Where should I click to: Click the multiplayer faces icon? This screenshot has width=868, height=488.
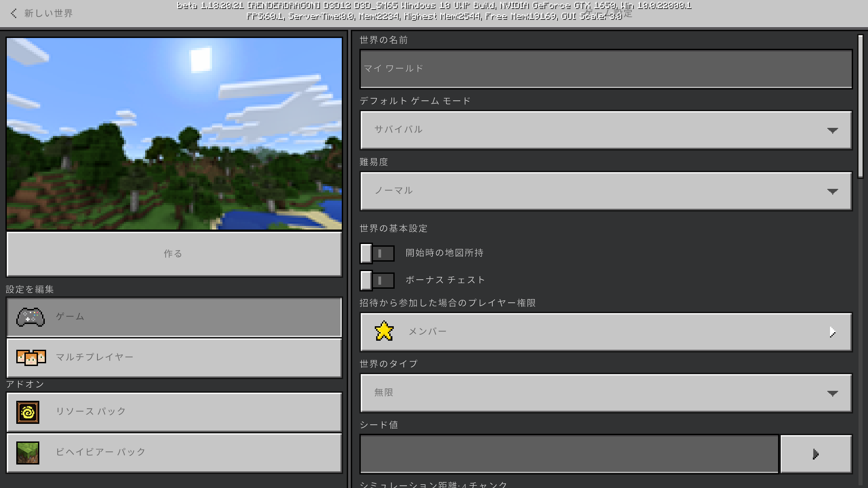pyautogui.click(x=31, y=357)
